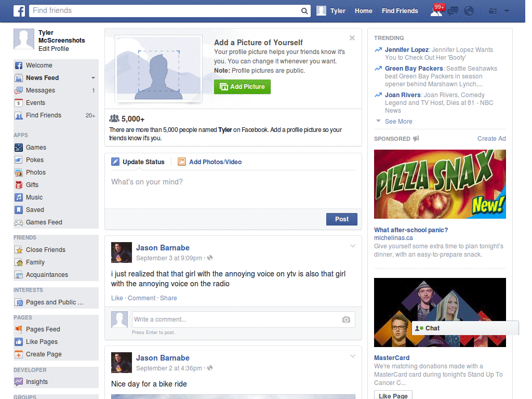
Task: Open account menu dropdown arrow in top bar
Action: coord(507,11)
